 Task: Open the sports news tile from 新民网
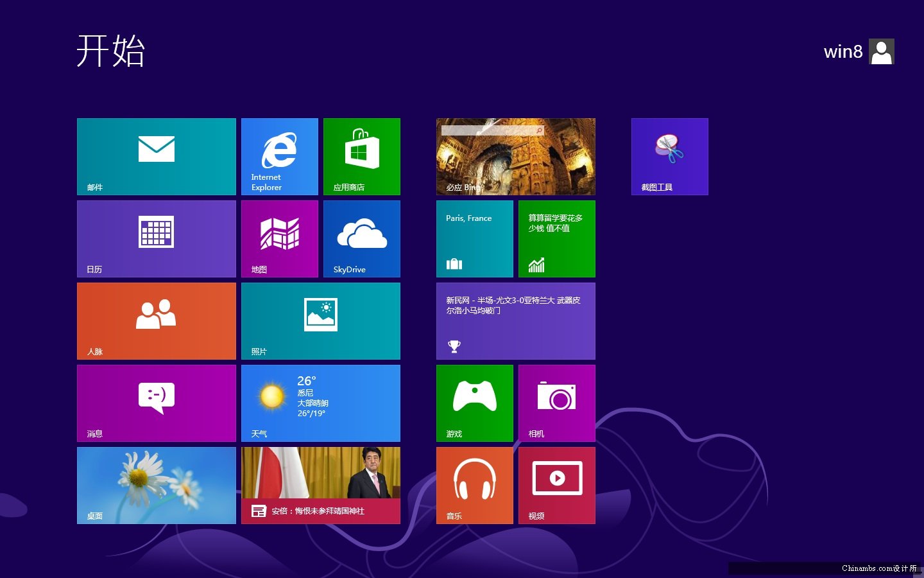coord(515,320)
